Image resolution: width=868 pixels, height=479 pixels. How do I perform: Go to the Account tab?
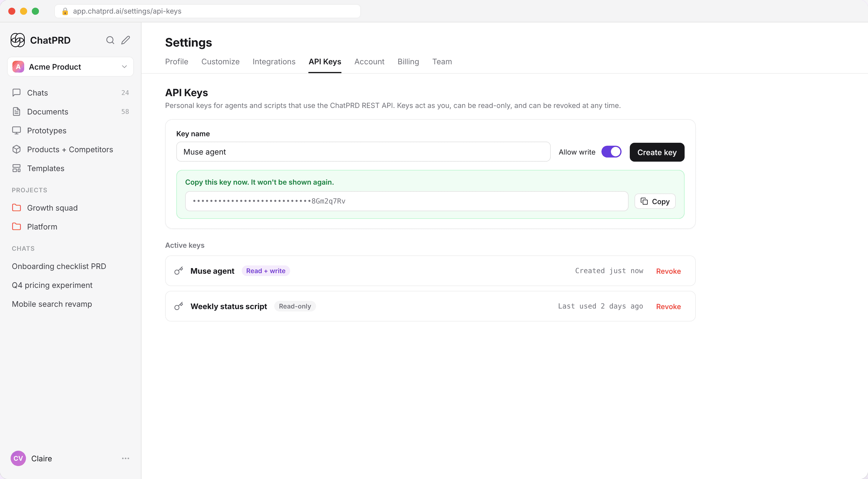tap(369, 62)
